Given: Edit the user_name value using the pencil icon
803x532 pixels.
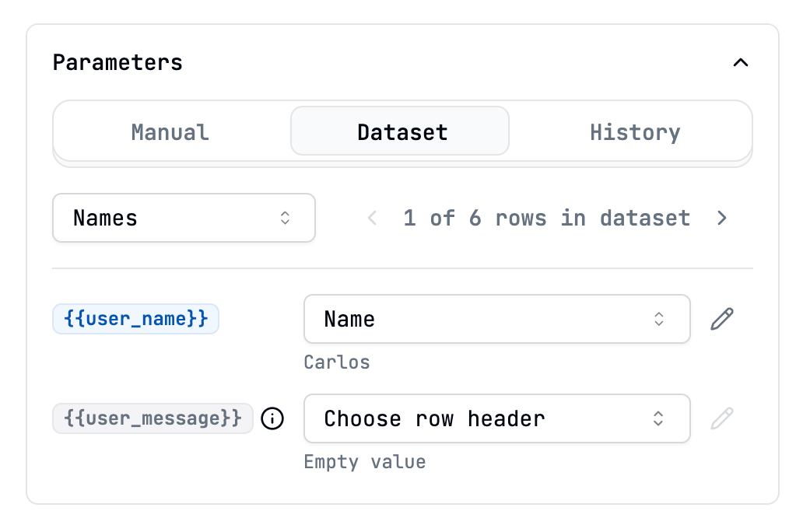Looking at the screenshot, I should tap(721, 319).
